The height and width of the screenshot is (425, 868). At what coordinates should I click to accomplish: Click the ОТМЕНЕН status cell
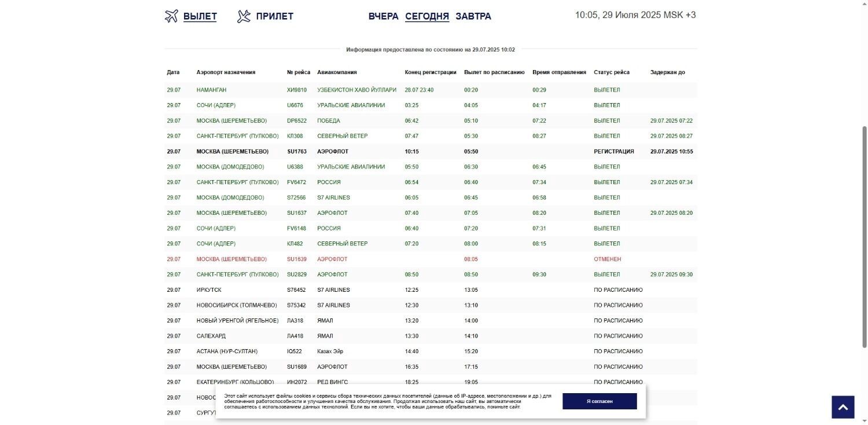[608, 259]
